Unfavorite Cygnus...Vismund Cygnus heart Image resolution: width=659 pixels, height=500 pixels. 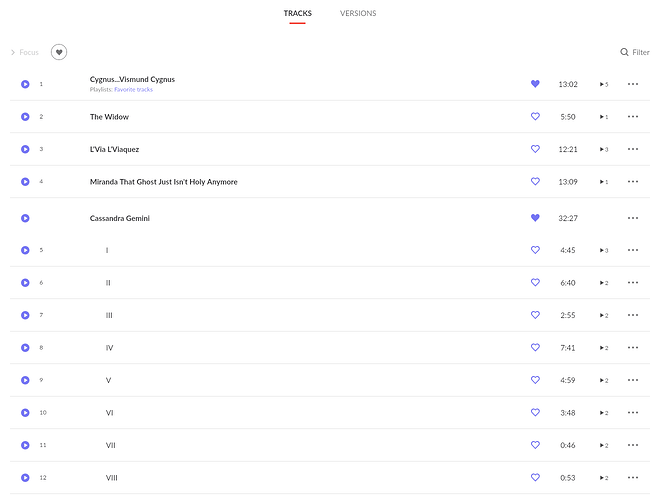click(535, 84)
